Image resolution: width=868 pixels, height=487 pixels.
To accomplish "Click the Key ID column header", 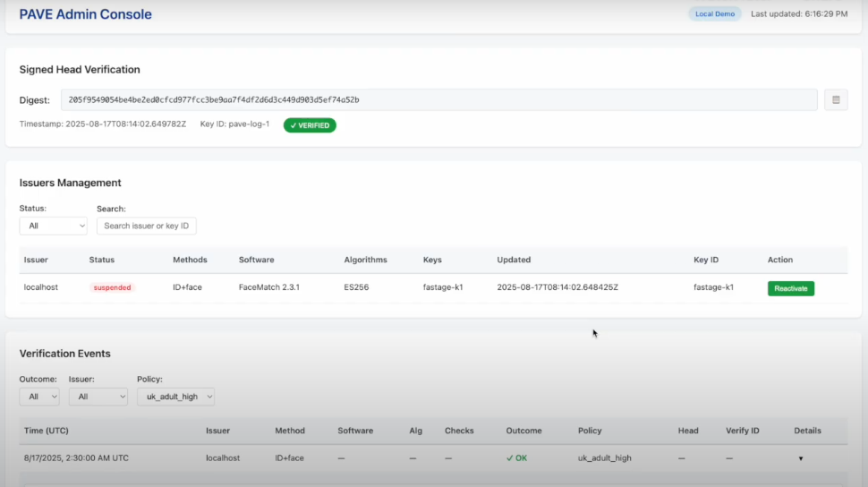I will point(706,260).
